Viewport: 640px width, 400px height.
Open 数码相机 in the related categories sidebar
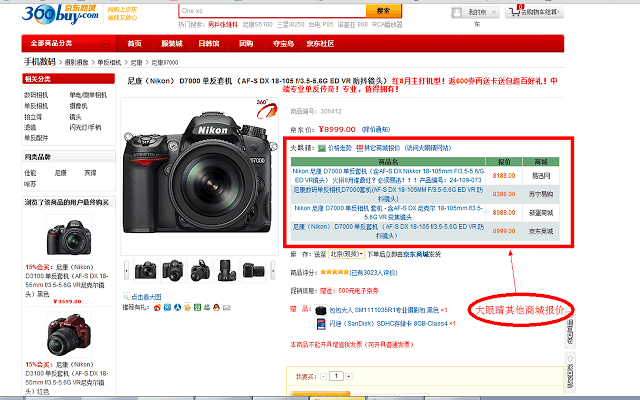click(x=36, y=95)
